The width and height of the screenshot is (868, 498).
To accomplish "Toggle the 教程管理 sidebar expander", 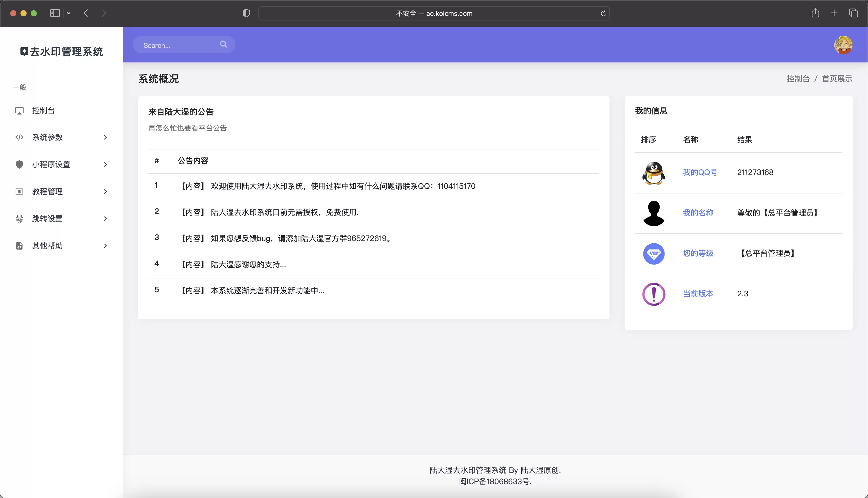I will pos(106,191).
